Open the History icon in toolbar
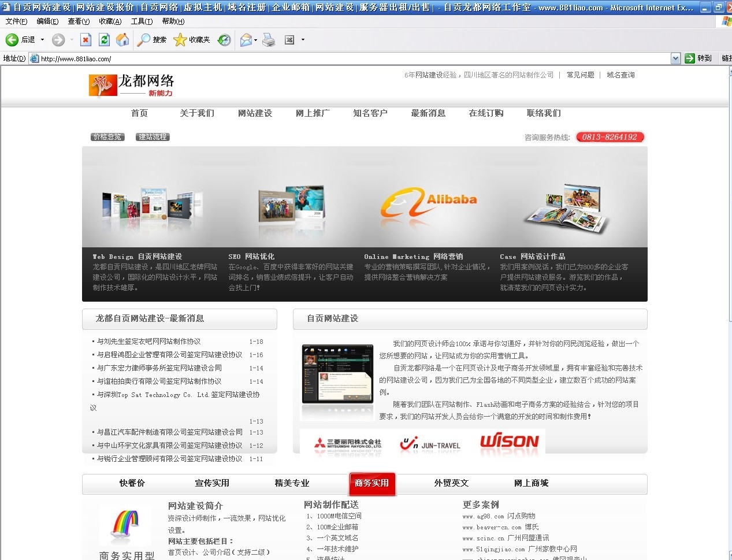 (224, 40)
